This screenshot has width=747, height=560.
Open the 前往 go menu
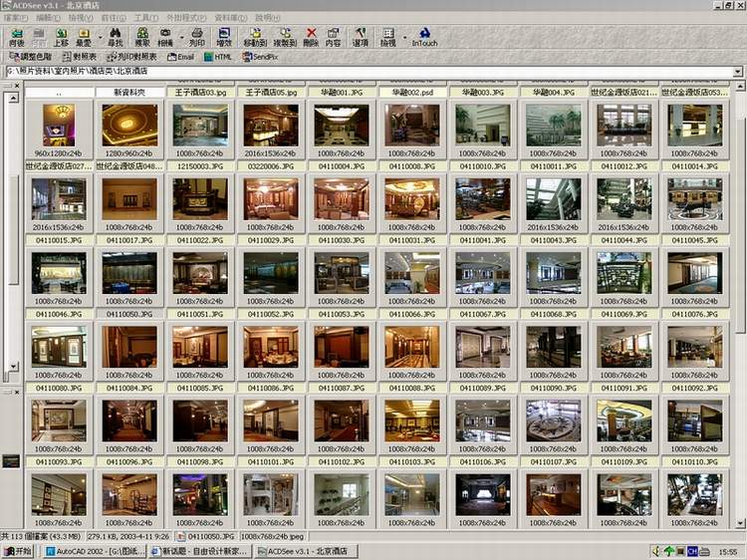coord(114,18)
